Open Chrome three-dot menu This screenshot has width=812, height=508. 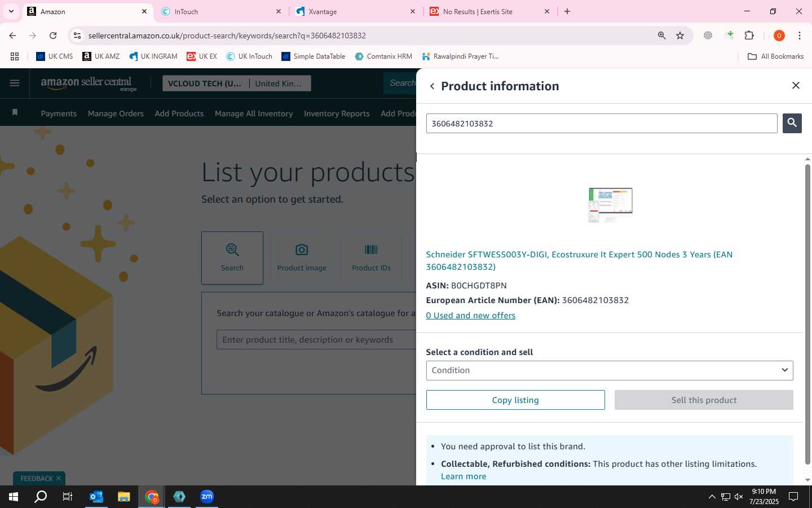click(799, 36)
